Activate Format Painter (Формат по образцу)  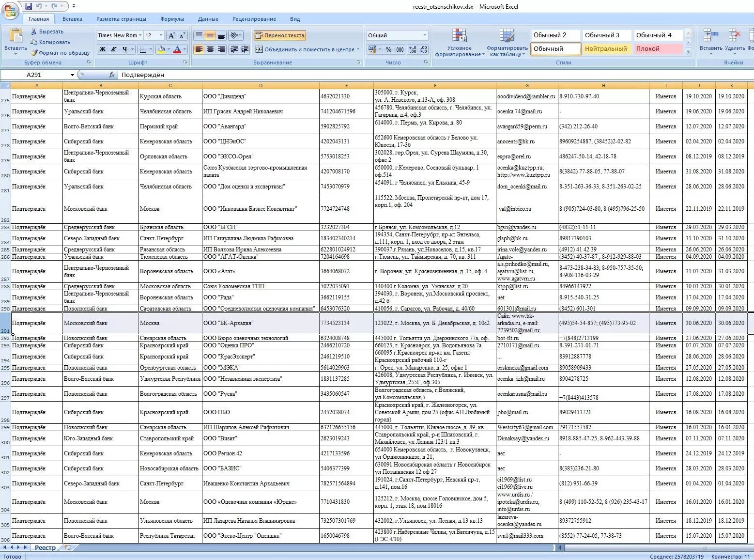pyautogui.click(x=60, y=53)
